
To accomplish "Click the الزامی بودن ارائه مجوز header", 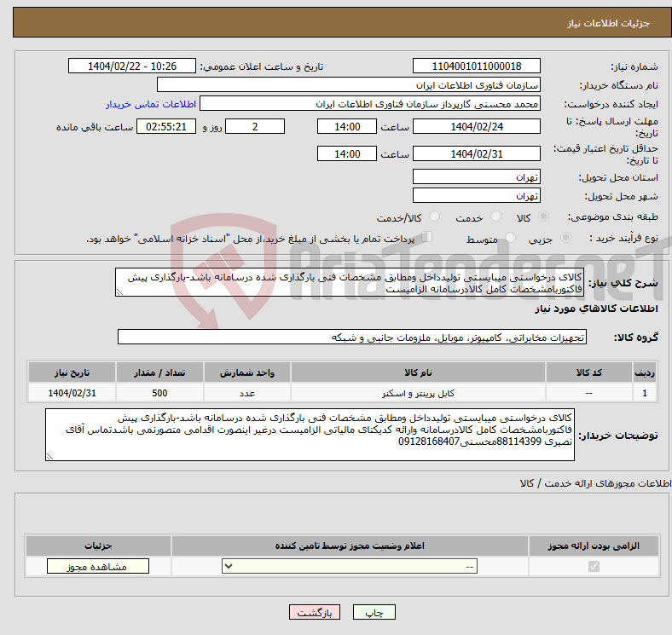I will [x=594, y=546].
